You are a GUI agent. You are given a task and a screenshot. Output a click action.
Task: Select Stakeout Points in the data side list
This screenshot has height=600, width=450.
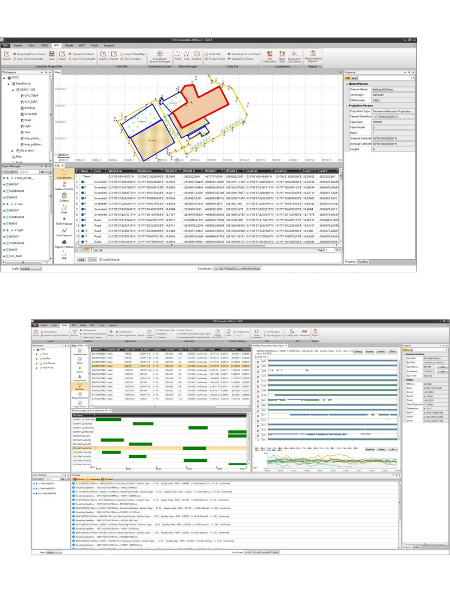(x=64, y=186)
